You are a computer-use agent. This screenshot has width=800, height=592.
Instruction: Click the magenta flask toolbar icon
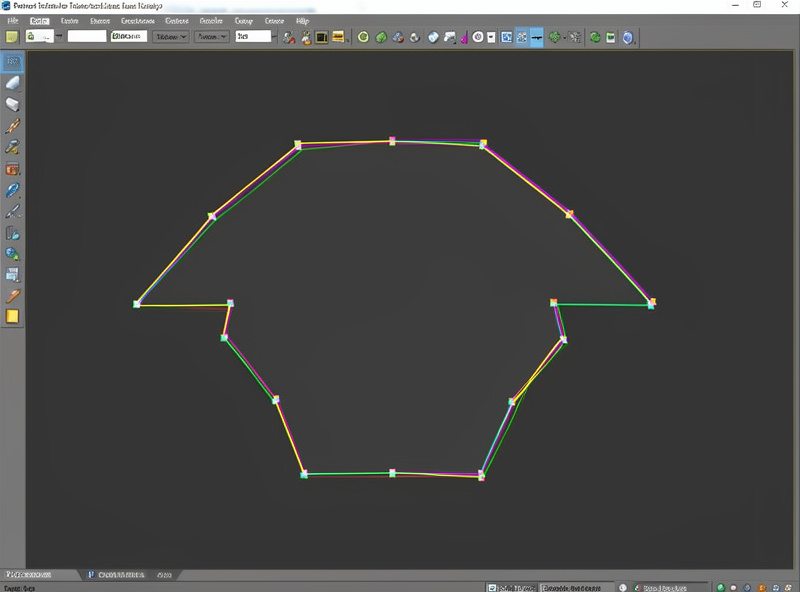point(464,37)
